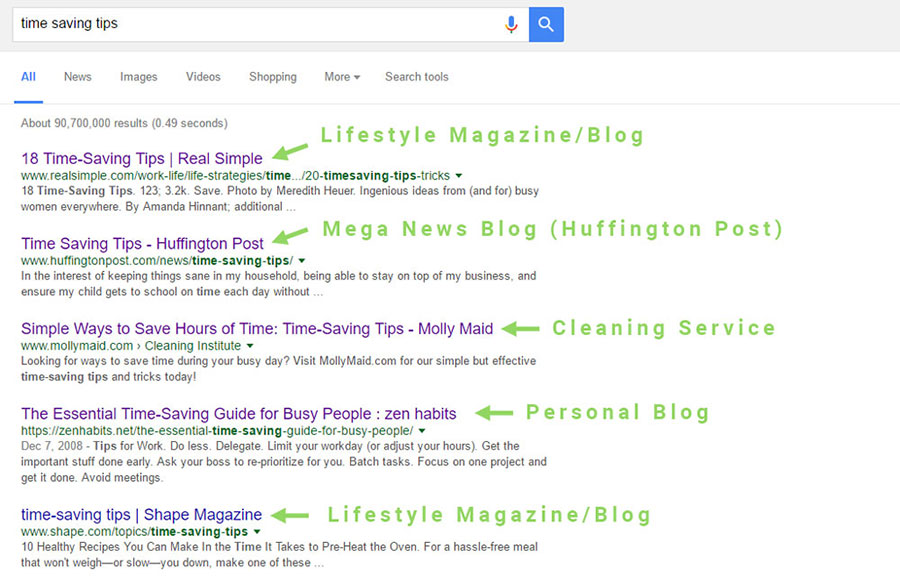Expand the arrow next to the realsimple.com URL
Viewport: 900px width, 577px height.
click(x=459, y=176)
